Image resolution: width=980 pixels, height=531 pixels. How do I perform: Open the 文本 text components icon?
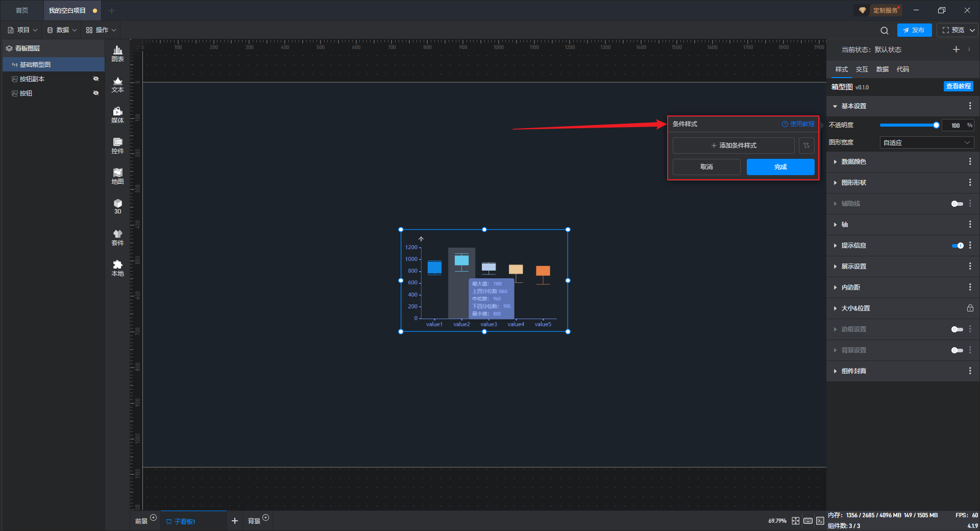(x=117, y=84)
